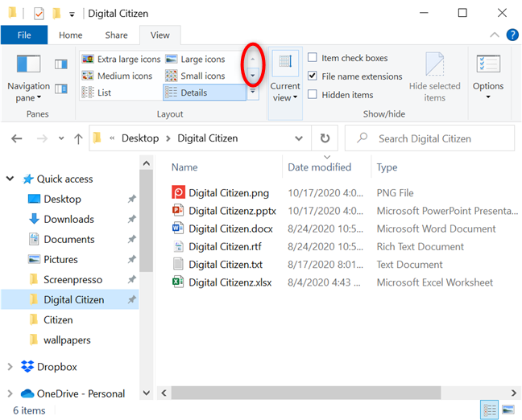This screenshot has height=420, width=522.
Task: Enable Hidden items checkbox
Action: click(313, 94)
